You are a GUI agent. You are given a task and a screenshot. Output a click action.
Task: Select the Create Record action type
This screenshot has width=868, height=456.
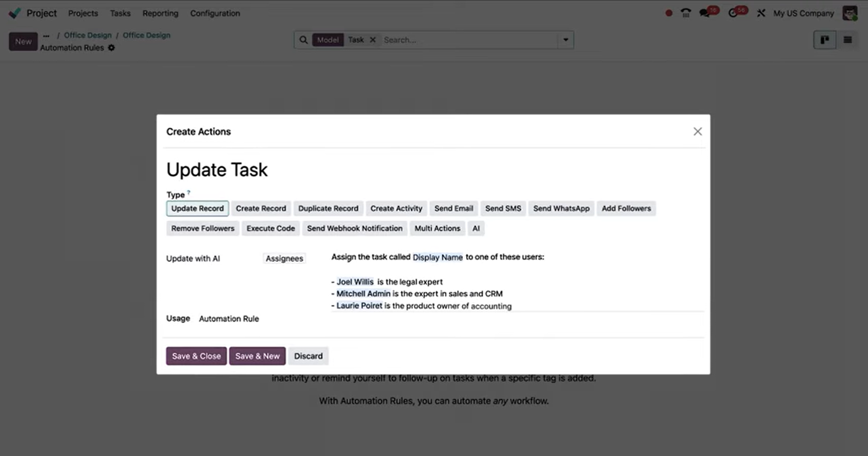click(x=261, y=209)
